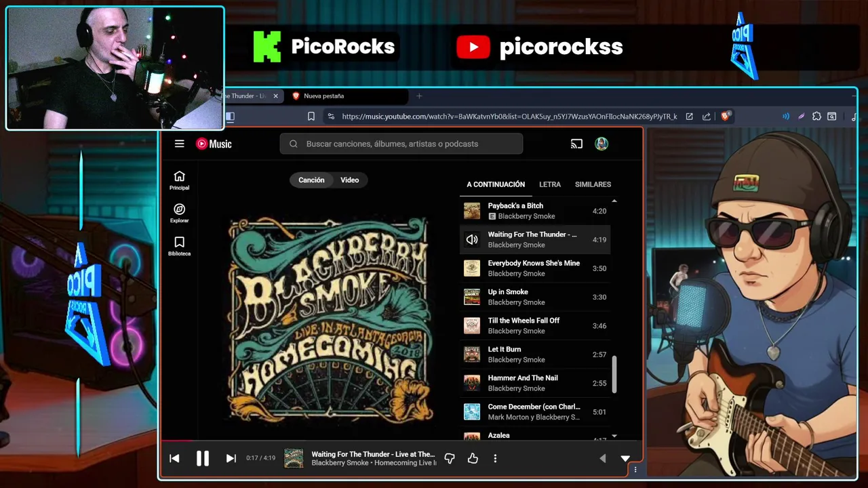The image size is (868, 488).
Task: Click the YouTube logo in overlay
Action: click(473, 47)
